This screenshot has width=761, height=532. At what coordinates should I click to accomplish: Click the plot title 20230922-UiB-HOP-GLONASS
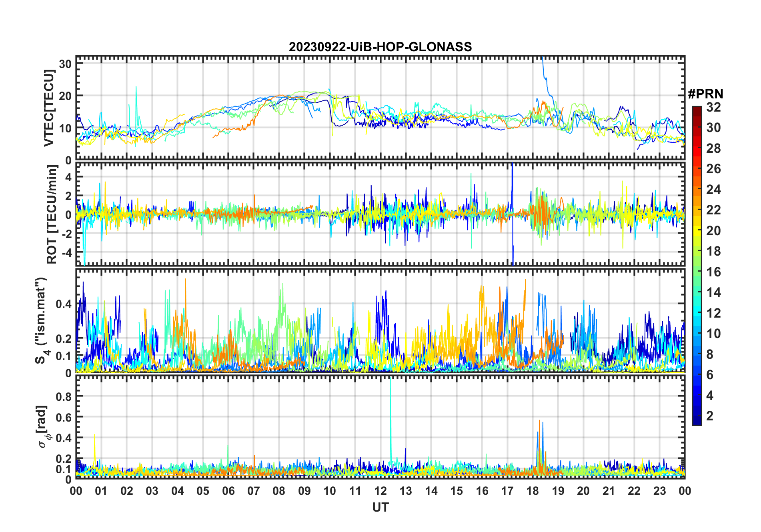click(380, 47)
